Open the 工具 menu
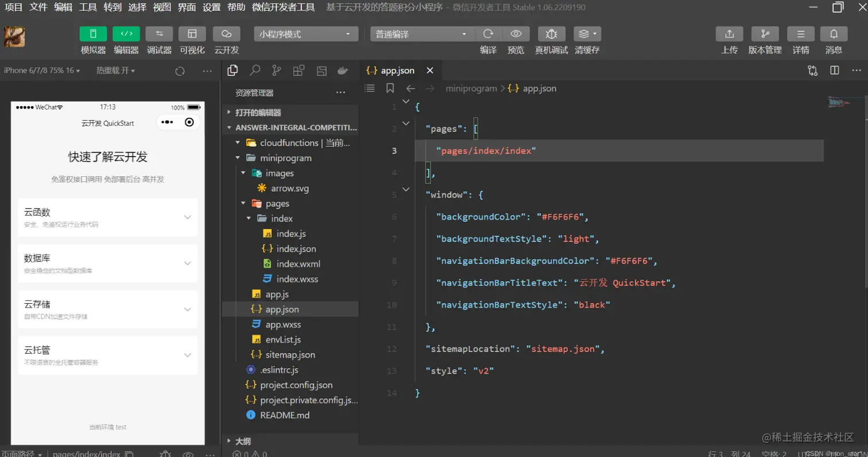Image resolution: width=868 pixels, height=457 pixels. click(x=88, y=7)
